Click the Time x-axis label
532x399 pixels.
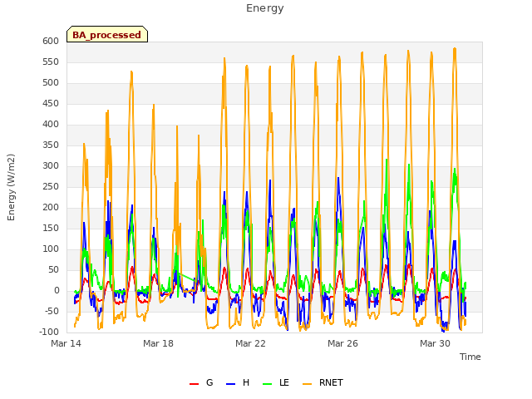click(x=470, y=357)
